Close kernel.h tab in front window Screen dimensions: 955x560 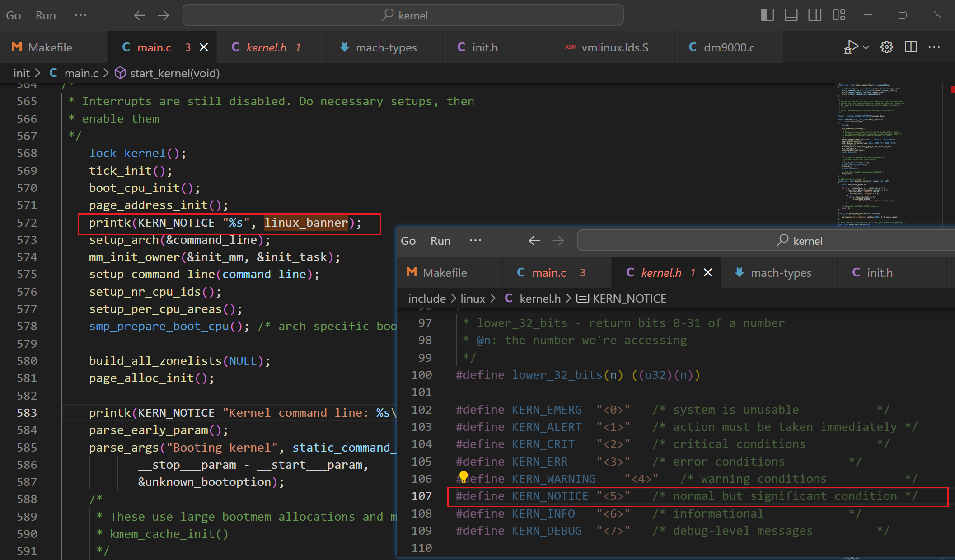coord(708,272)
